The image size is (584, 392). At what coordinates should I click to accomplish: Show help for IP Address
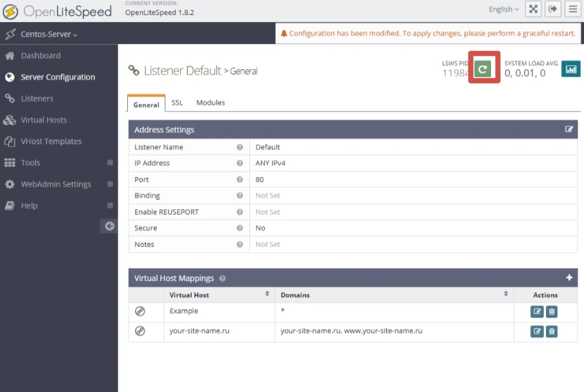[240, 163]
